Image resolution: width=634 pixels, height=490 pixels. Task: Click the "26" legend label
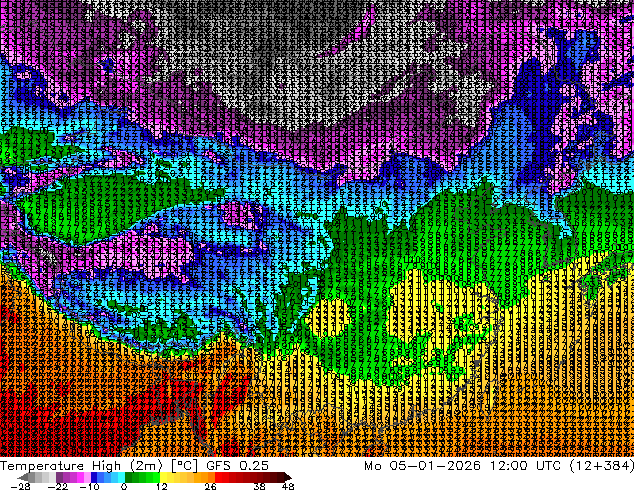[x=210, y=486]
